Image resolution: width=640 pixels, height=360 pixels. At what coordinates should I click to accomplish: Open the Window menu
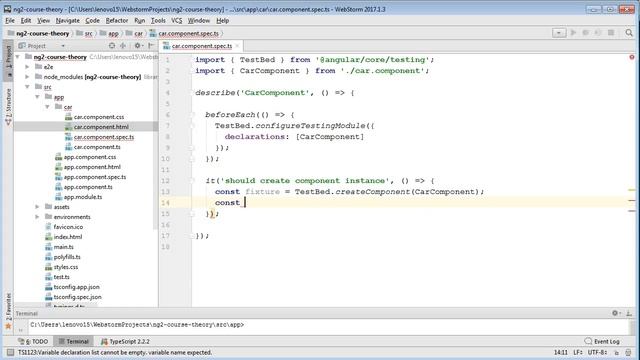coord(198,20)
